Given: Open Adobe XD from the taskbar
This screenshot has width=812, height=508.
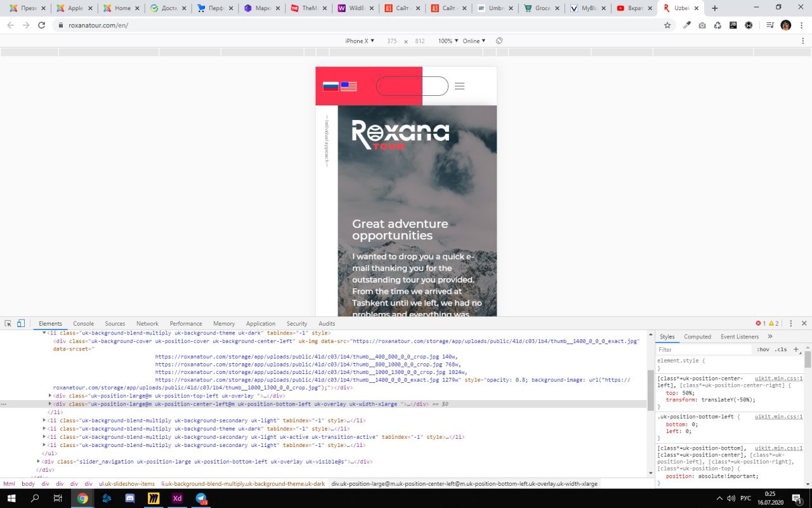Looking at the screenshot, I should pyautogui.click(x=177, y=498).
